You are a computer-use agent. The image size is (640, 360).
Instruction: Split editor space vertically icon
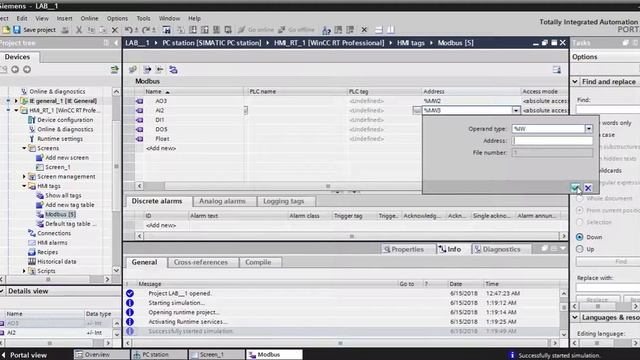pos(391,30)
